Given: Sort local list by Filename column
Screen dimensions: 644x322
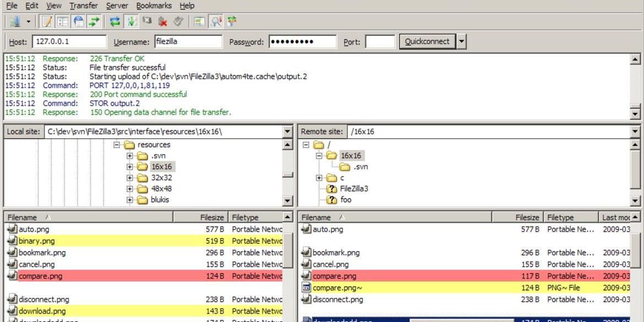Looking at the screenshot, I should [x=89, y=217].
